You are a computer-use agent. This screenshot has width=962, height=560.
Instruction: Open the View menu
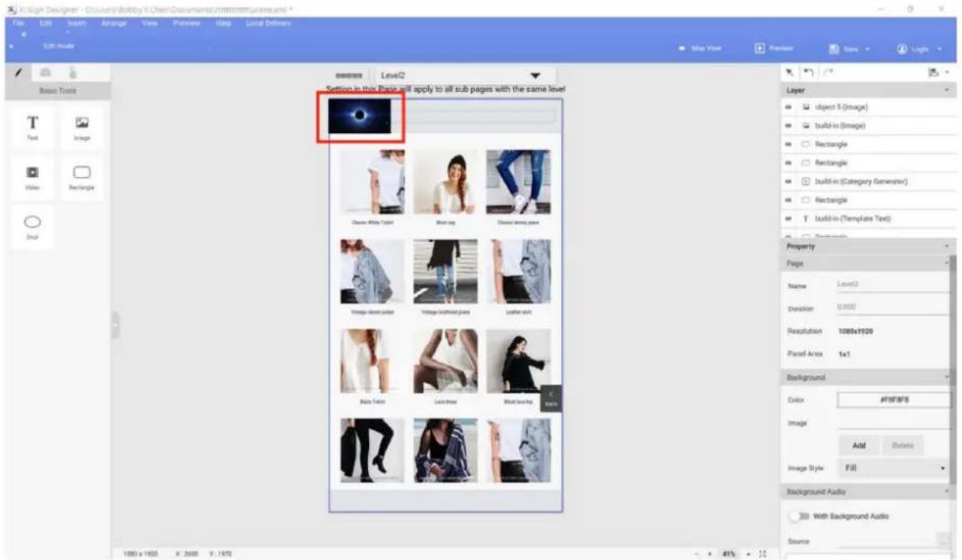[x=149, y=24]
